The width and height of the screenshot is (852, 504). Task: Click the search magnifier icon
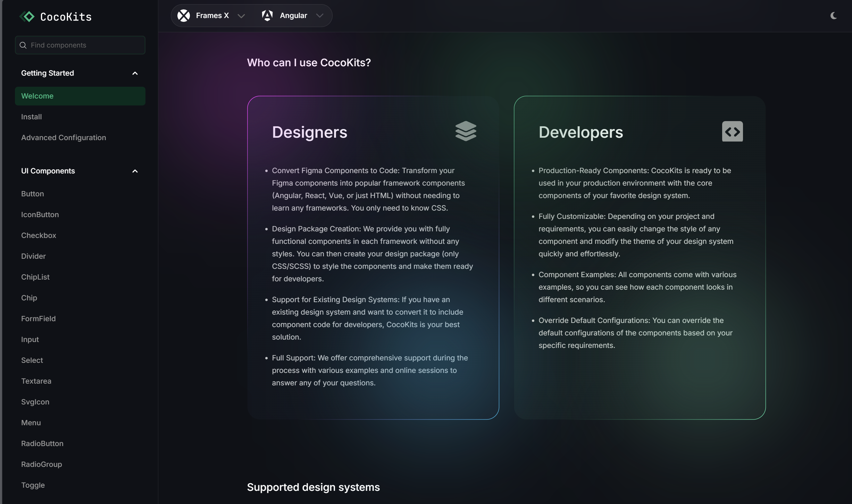click(23, 45)
